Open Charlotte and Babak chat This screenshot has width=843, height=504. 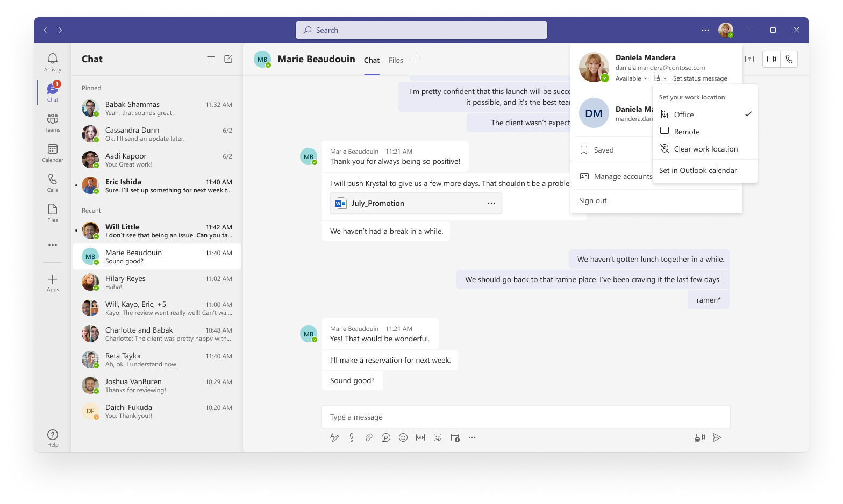tap(157, 334)
